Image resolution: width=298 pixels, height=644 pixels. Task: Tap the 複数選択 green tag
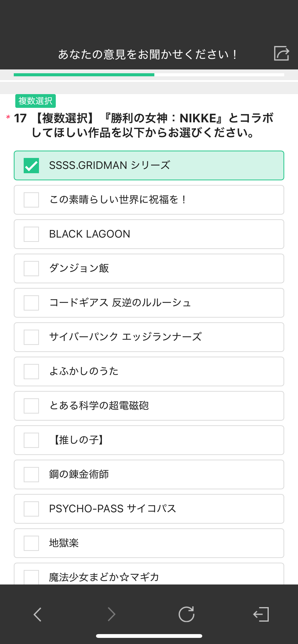coord(35,101)
